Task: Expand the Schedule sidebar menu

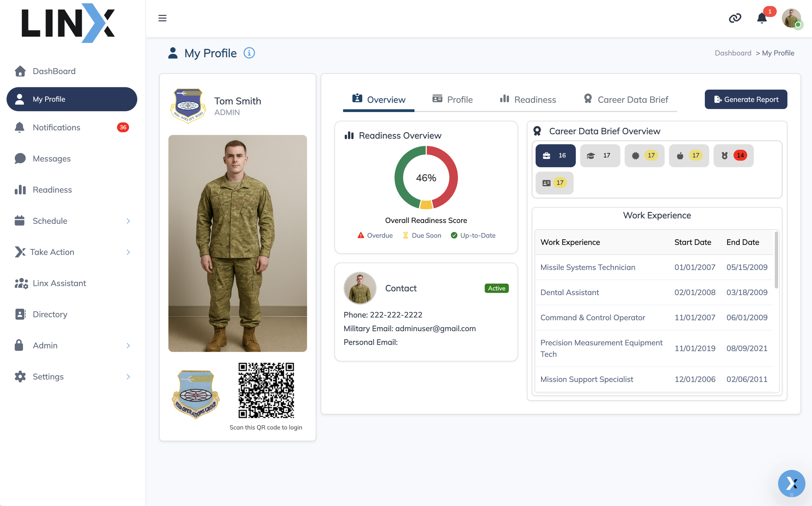Action: [72, 221]
